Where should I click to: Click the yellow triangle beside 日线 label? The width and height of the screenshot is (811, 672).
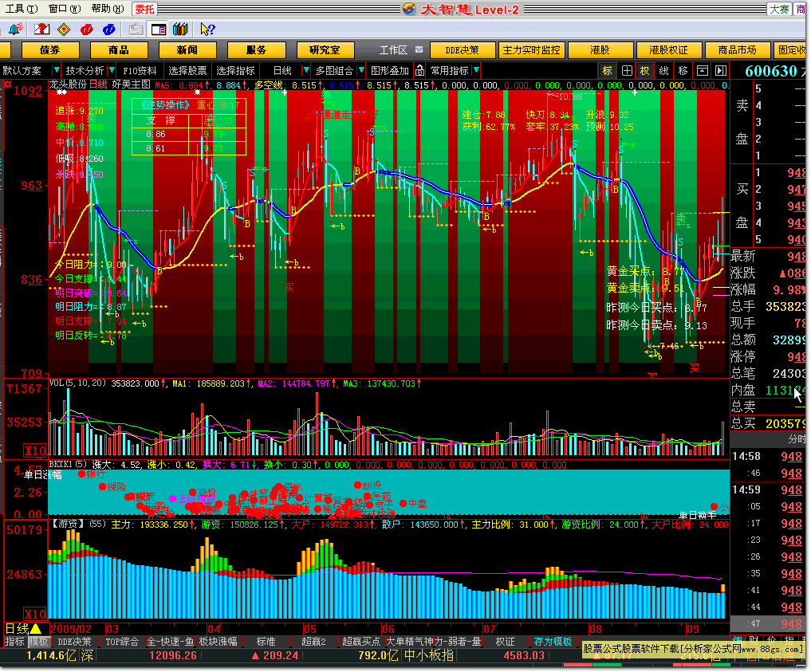[36, 629]
